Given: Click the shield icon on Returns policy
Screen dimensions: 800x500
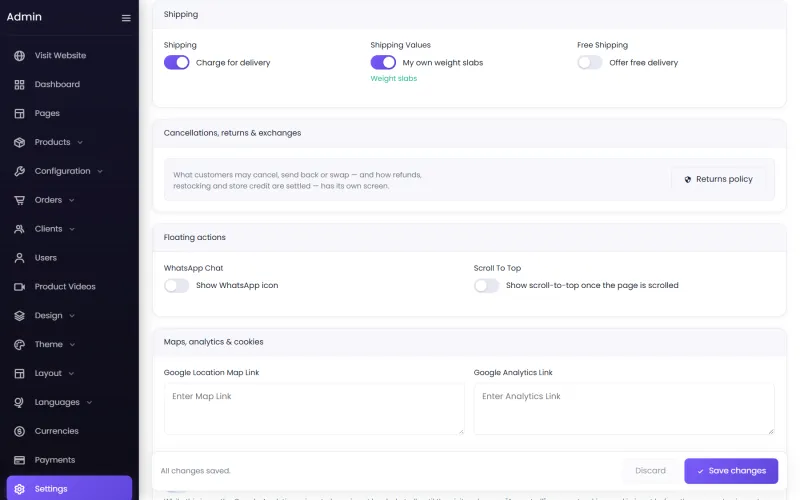Looking at the screenshot, I should [x=688, y=180].
